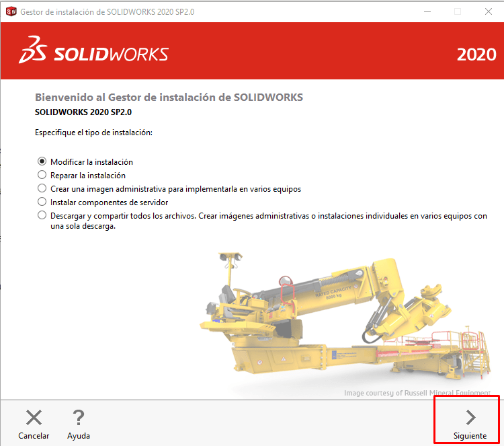Click 'Especifique el tipo de instalación:' label
This screenshot has width=504, height=446.
93,133
